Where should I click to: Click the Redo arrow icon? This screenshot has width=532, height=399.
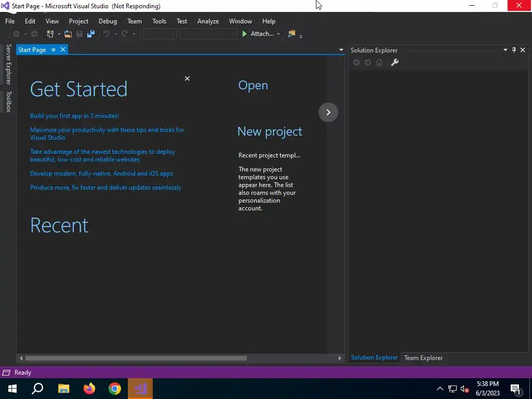[x=125, y=34]
